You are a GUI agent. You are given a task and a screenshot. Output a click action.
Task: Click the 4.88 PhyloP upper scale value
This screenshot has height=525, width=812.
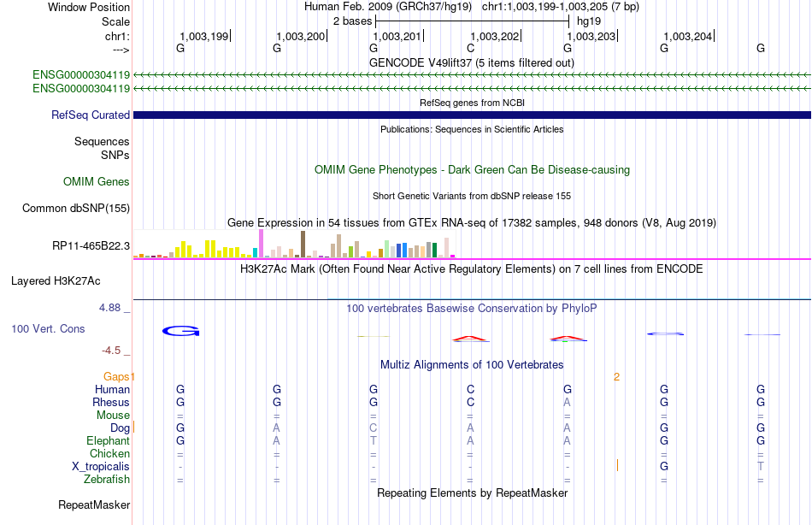pos(109,308)
